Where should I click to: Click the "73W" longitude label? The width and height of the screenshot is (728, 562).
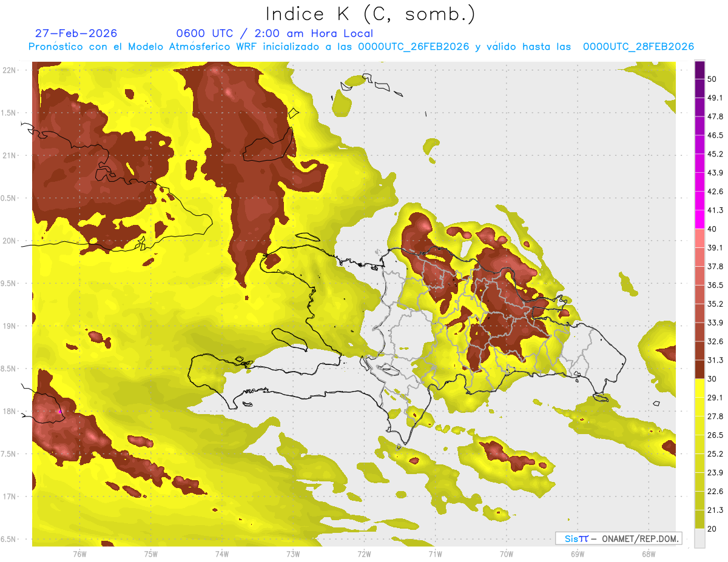tap(293, 554)
